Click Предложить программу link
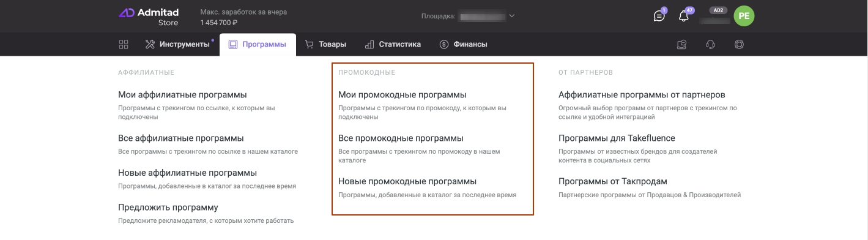The width and height of the screenshot is (868, 240). pyautogui.click(x=168, y=208)
